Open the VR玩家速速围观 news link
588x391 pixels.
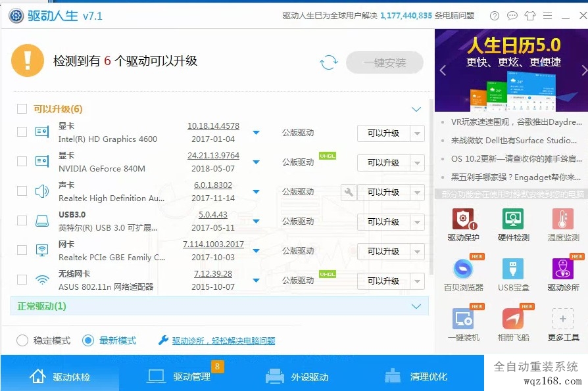pyautogui.click(x=516, y=122)
